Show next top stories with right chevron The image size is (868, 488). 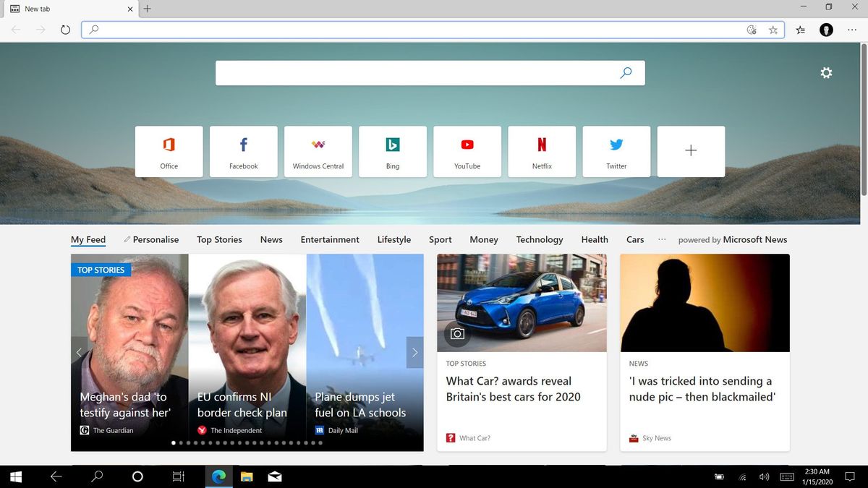tap(414, 352)
